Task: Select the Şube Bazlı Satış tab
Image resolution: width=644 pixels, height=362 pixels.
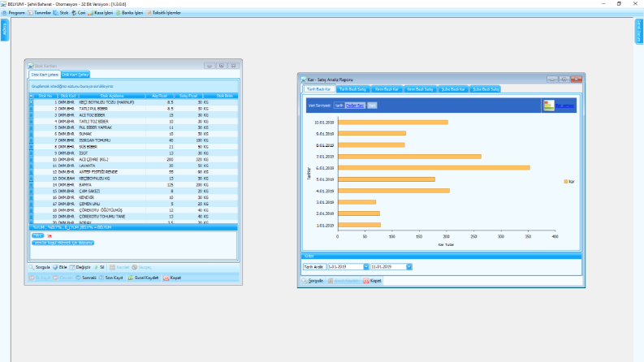Action: pyautogui.click(x=486, y=89)
